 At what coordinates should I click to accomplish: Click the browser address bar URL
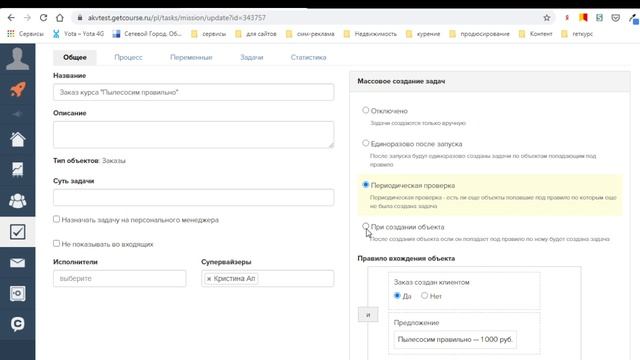pos(177,18)
